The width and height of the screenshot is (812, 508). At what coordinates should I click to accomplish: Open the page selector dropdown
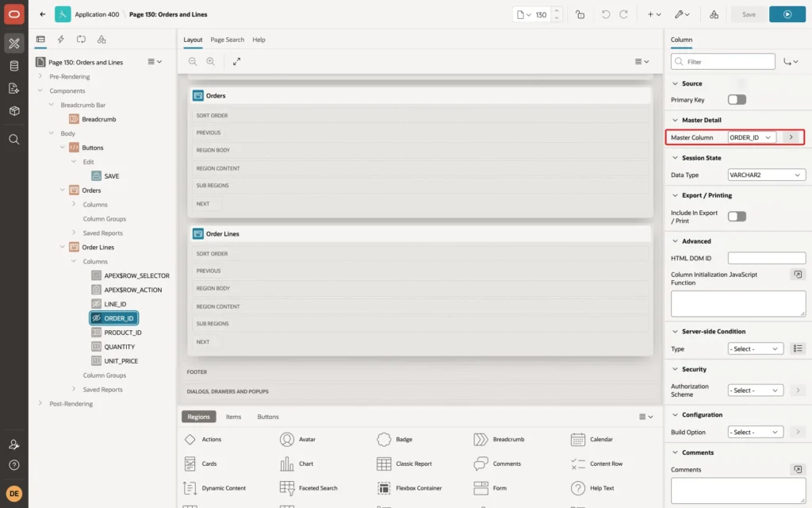[523, 14]
